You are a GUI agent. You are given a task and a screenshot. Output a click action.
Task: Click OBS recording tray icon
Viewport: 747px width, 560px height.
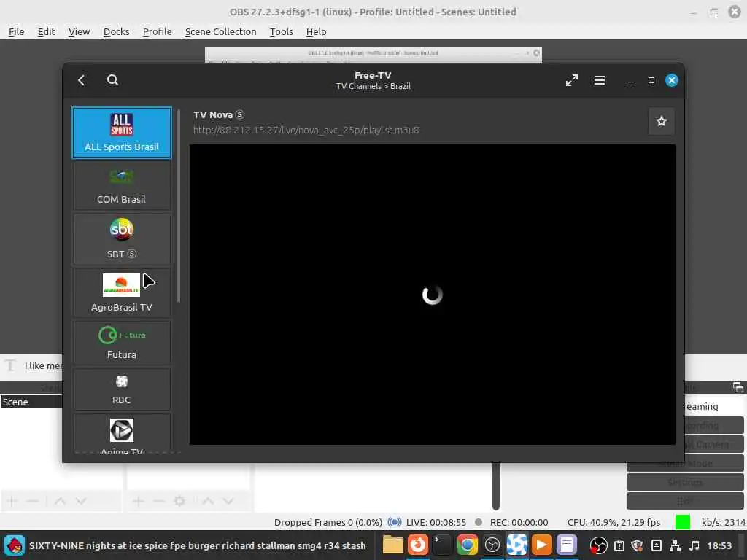click(x=598, y=545)
